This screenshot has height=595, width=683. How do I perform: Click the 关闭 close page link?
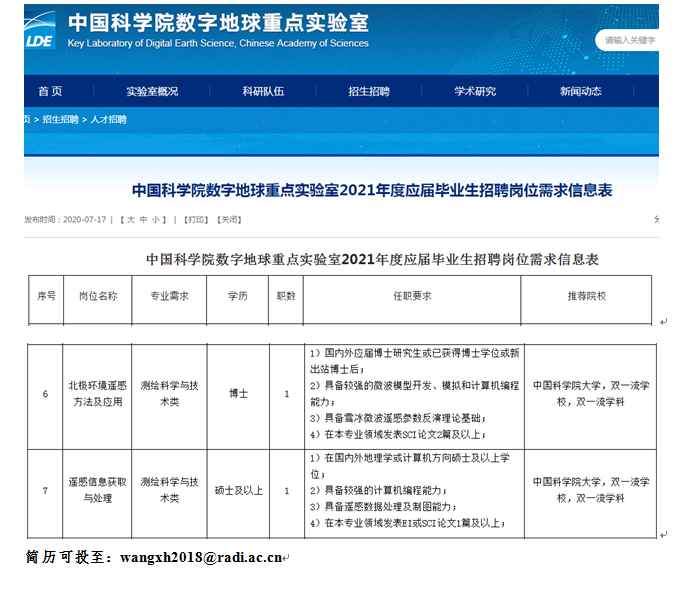(229, 220)
